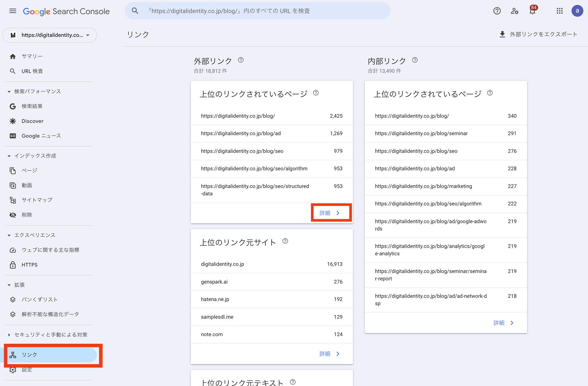Click 詳細 under internal top linked pages

tap(504, 323)
